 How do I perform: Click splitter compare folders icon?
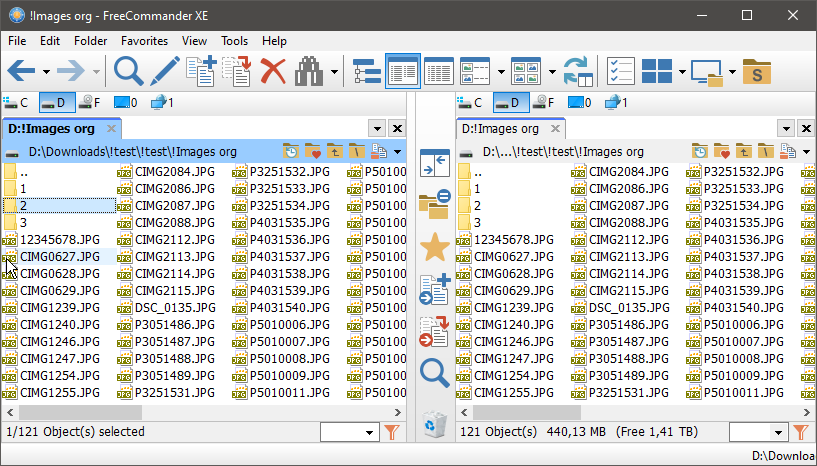click(x=435, y=204)
